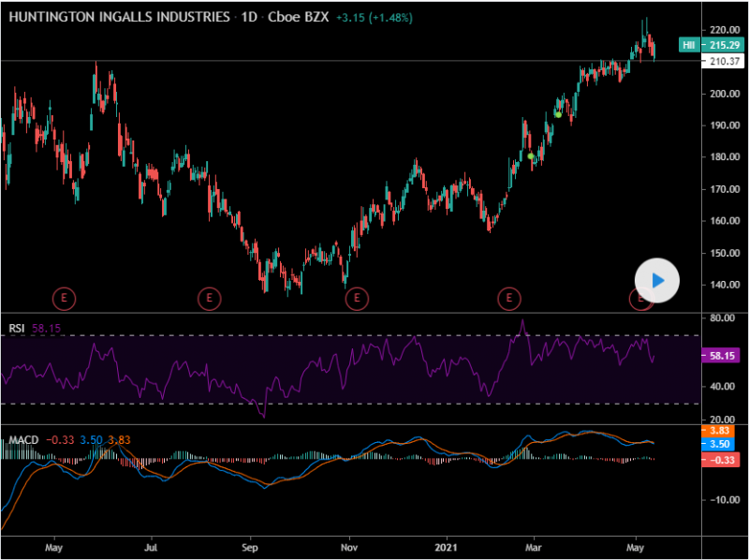
Task: Click the upper green dot near 193 price
Action: click(x=558, y=114)
